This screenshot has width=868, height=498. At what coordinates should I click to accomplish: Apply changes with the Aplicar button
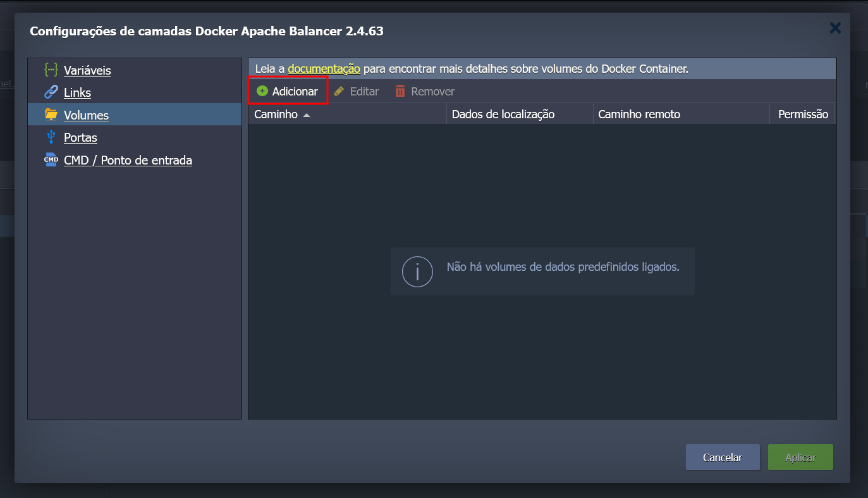click(800, 457)
